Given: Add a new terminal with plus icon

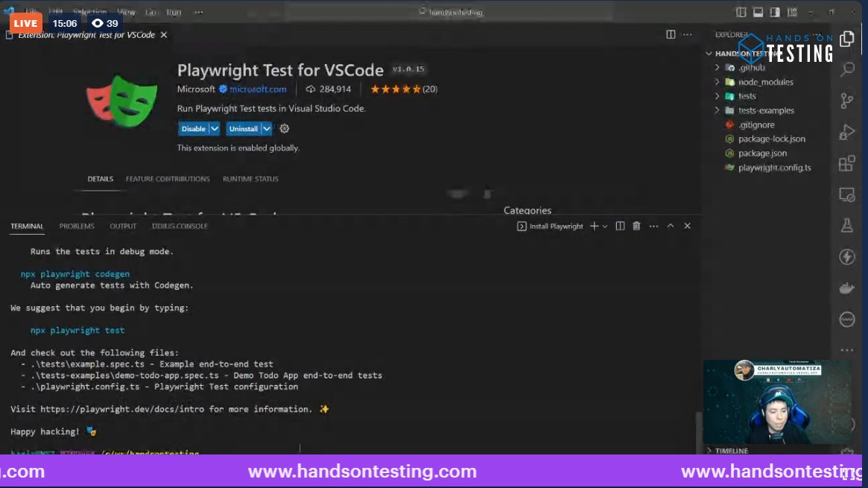Looking at the screenshot, I should [594, 226].
